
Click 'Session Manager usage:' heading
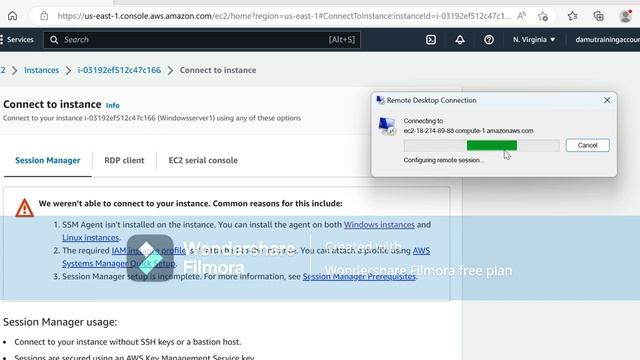pyautogui.click(x=60, y=322)
